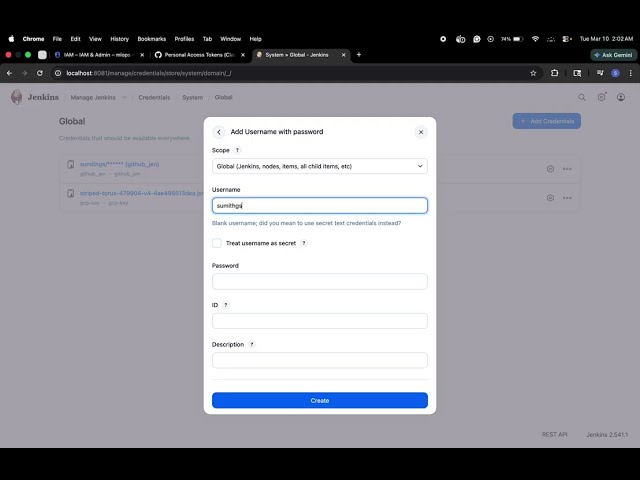Screen dimensions: 640x480
Task: Click the Create button
Action: coord(320,400)
